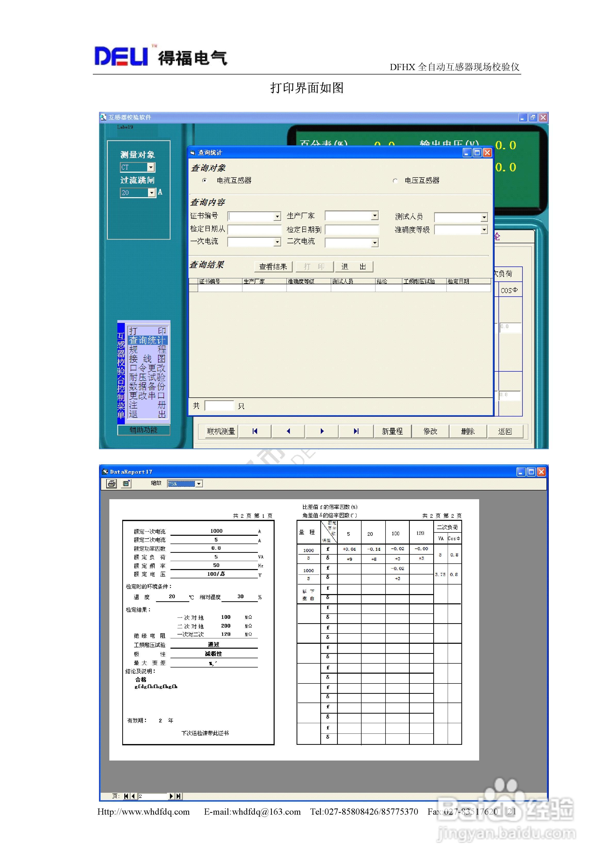Go to first page in DataReport17

[126, 796]
